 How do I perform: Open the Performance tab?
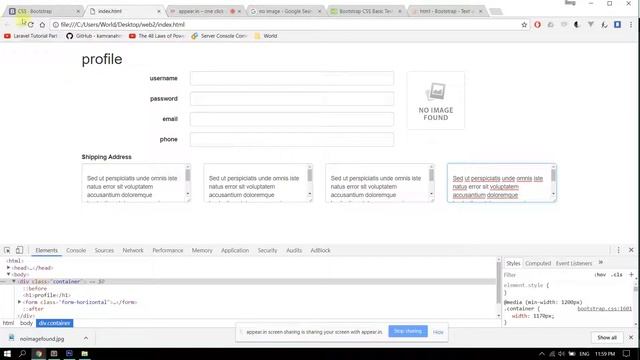point(168,250)
